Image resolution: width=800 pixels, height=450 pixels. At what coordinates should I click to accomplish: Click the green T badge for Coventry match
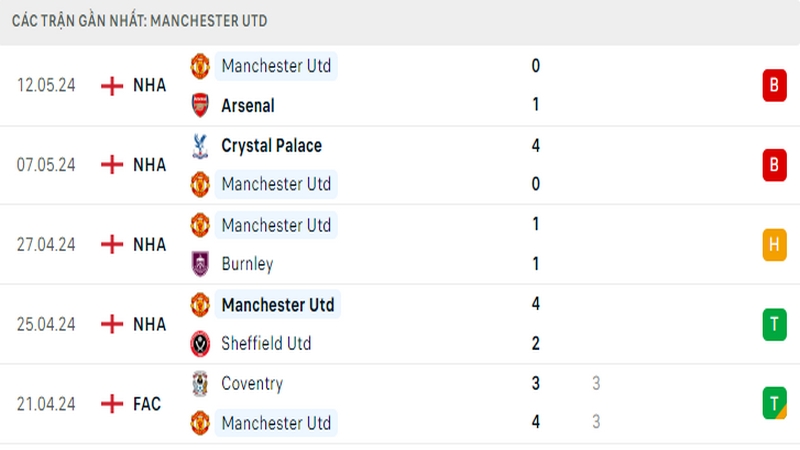[x=774, y=404]
